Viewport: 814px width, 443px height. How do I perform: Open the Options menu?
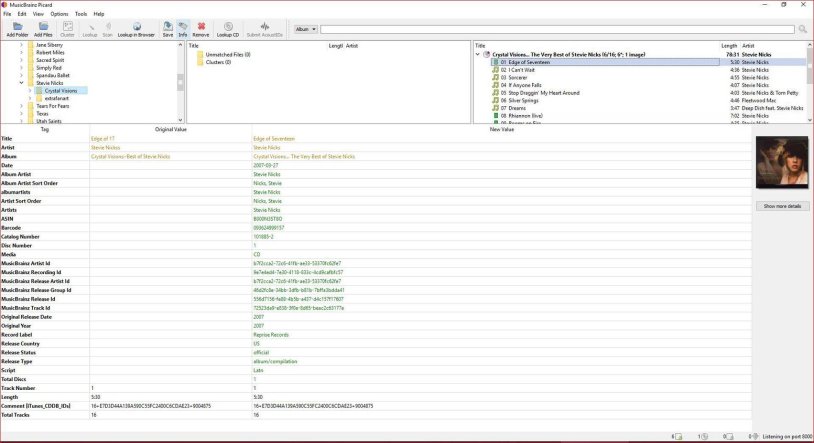coord(59,14)
